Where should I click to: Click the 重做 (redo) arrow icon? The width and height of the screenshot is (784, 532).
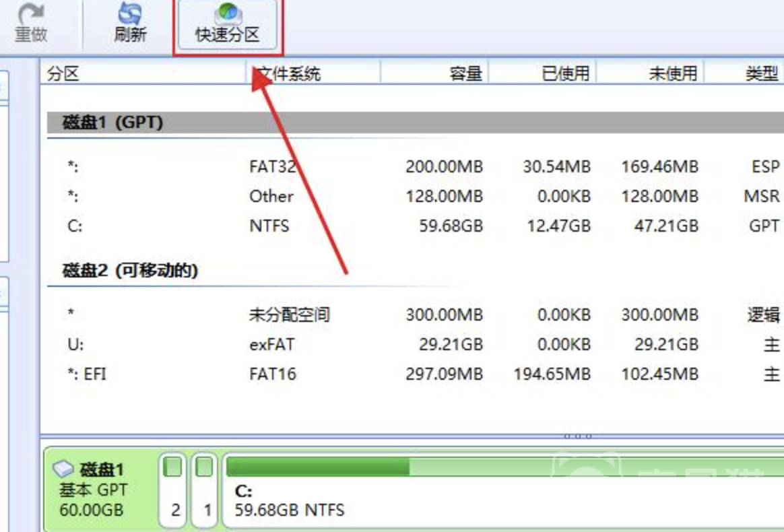pos(31,13)
